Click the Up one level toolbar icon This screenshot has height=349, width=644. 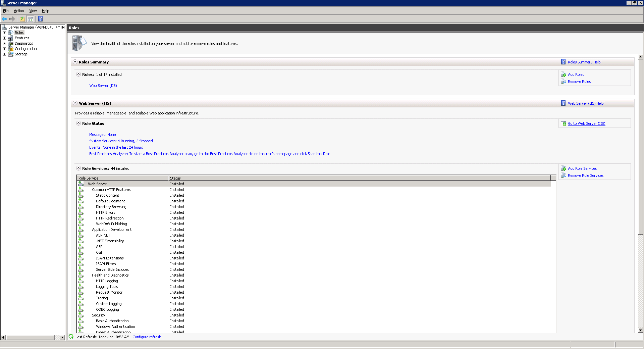pyautogui.click(x=22, y=19)
